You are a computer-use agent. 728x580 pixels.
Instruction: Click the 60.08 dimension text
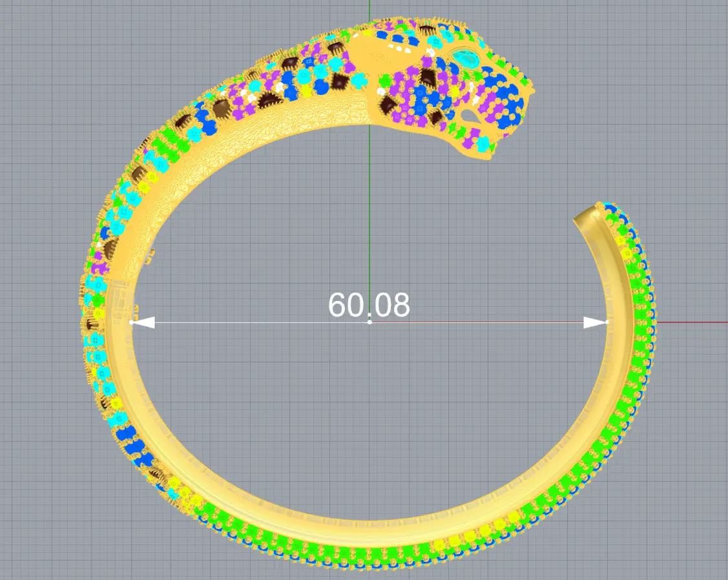pyautogui.click(x=369, y=305)
